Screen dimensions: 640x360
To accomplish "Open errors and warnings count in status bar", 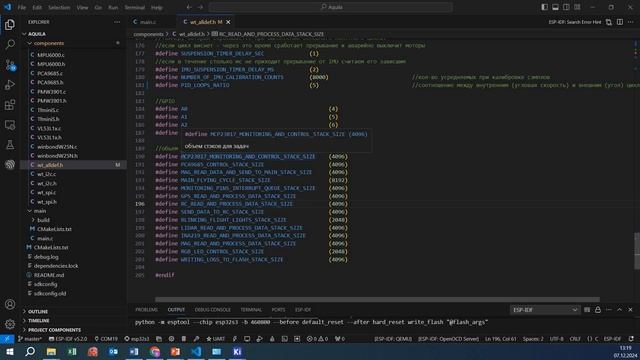I will (x=317, y=339).
